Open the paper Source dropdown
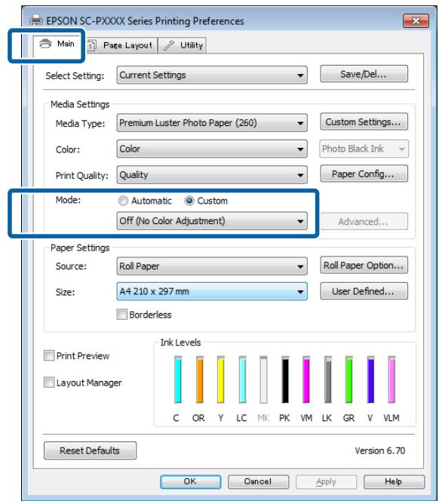This screenshot has width=439, height=504. click(x=212, y=266)
